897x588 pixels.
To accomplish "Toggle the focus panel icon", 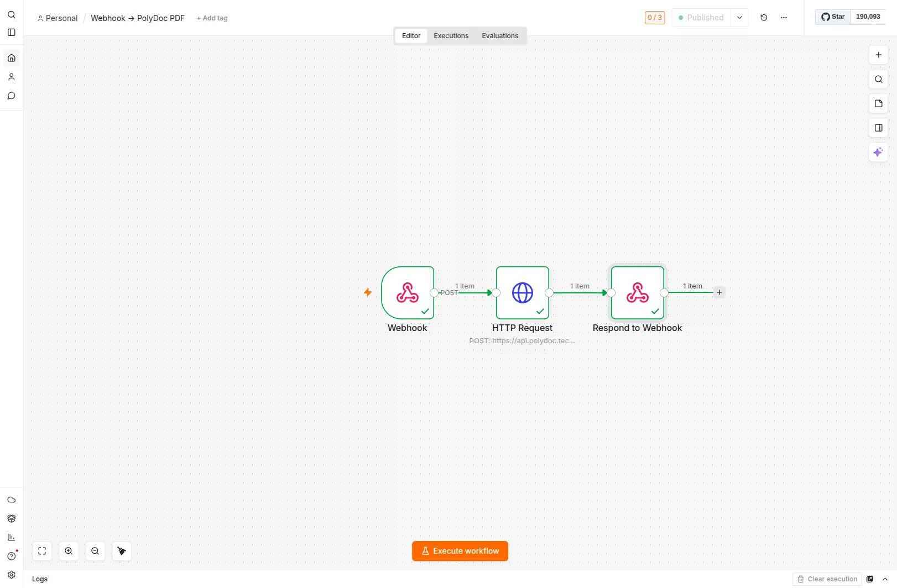I will (x=878, y=128).
